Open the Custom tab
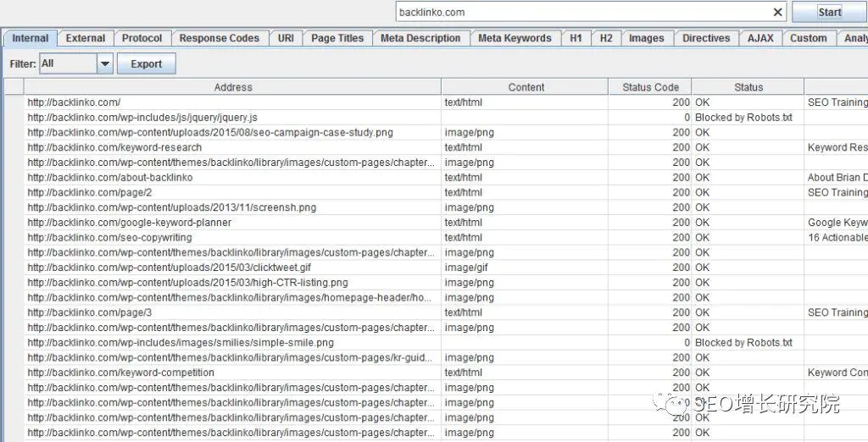 point(808,38)
